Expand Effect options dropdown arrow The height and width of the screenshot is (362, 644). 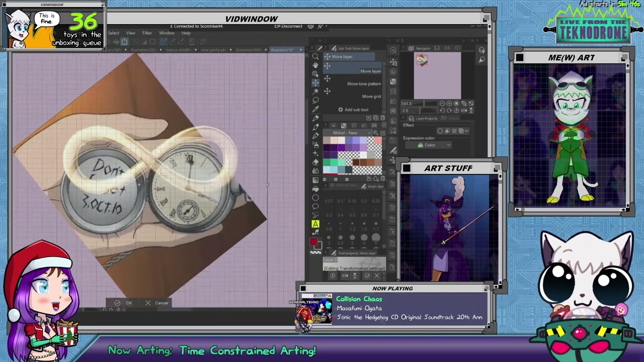pyautogui.click(x=467, y=131)
